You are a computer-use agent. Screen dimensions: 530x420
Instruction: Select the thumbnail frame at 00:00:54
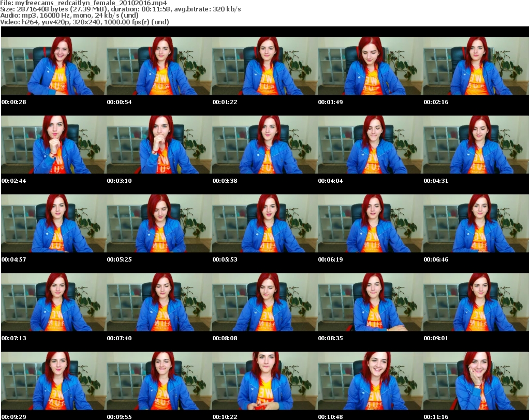159,66
